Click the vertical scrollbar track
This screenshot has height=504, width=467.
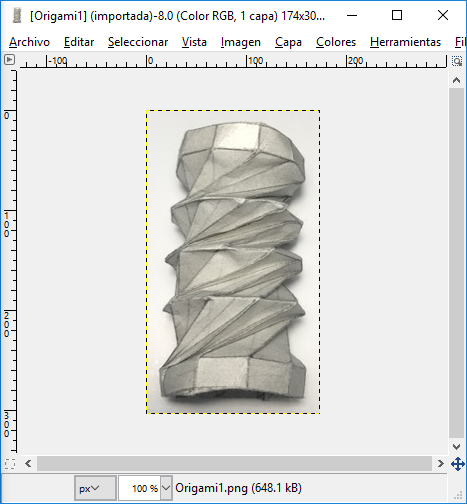point(457,263)
